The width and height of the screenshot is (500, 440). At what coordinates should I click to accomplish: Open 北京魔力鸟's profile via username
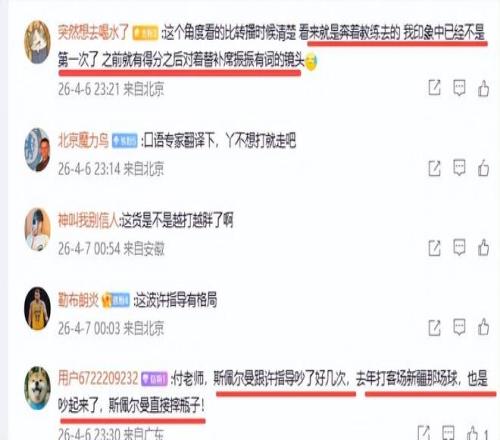[83, 141]
